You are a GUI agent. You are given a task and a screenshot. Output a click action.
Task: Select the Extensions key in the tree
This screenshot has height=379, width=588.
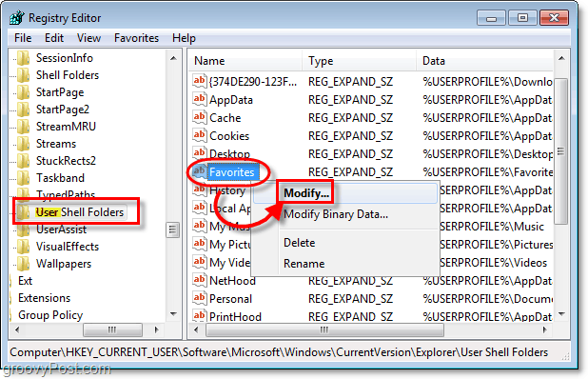click(45, 298)
